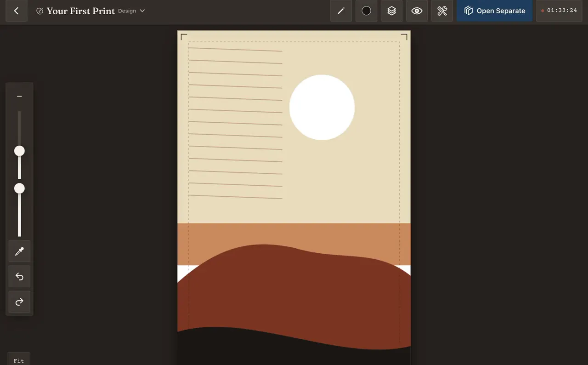Click the minus icon above the sliders
Viewport: 588px width, 365px height.
(x=19, y=97)
